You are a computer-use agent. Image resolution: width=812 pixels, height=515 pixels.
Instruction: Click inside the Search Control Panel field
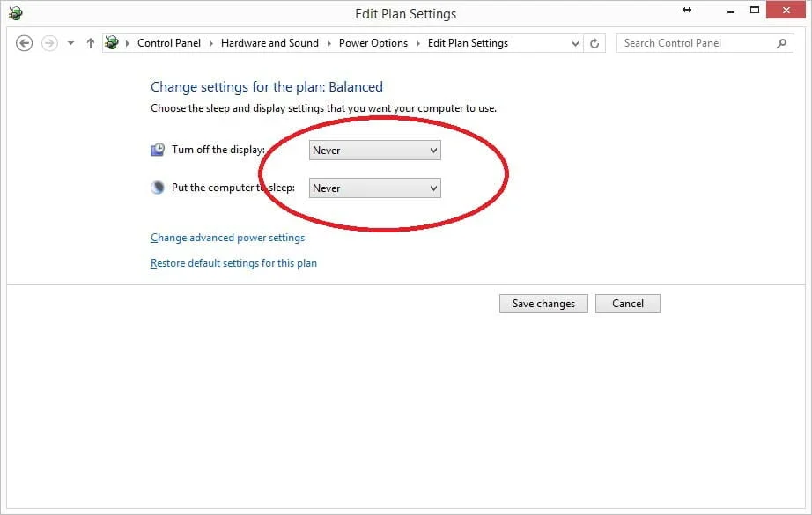(x=687, y=42)
